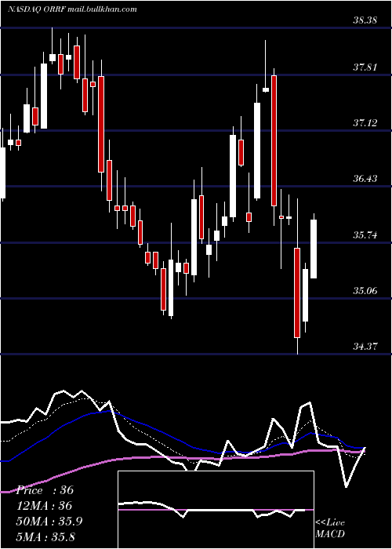Click the 35.74 price axis label
The height and width of the screenshot is (549, 392).
click(x=365, y=235)
